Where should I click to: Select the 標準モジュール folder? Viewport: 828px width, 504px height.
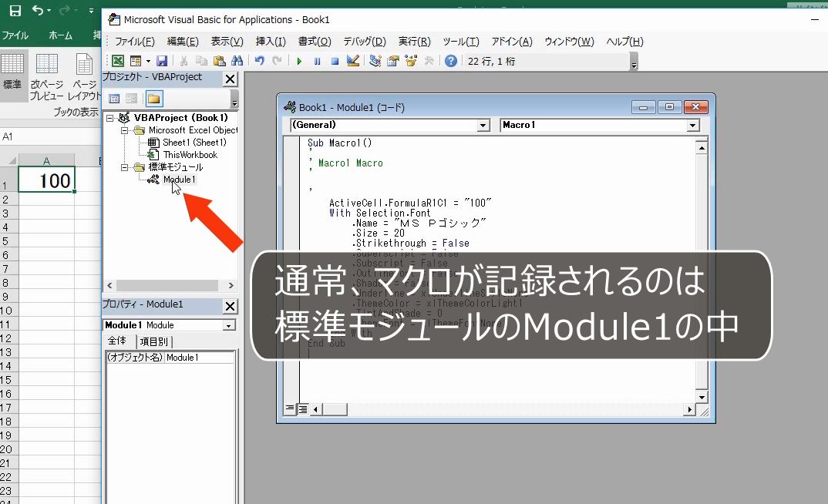point(175,167)
